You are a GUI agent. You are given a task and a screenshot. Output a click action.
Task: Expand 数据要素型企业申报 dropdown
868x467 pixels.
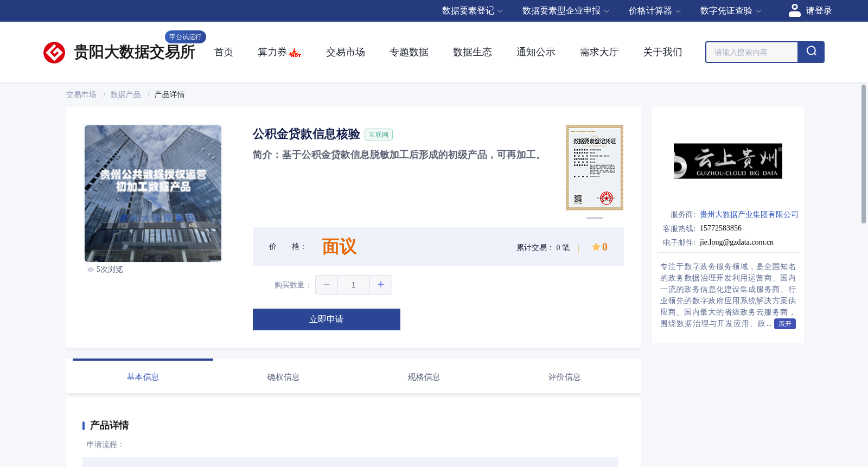pyautogui.click(x=566, y=11)
